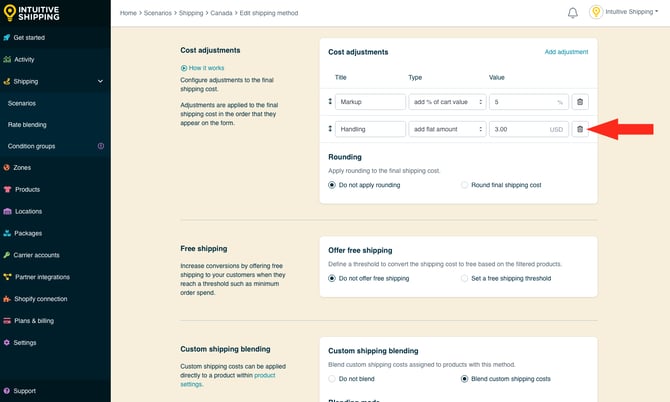Collapse the Shipping sidebar chevron
This screenshot has width=670, height=402.
100,81
